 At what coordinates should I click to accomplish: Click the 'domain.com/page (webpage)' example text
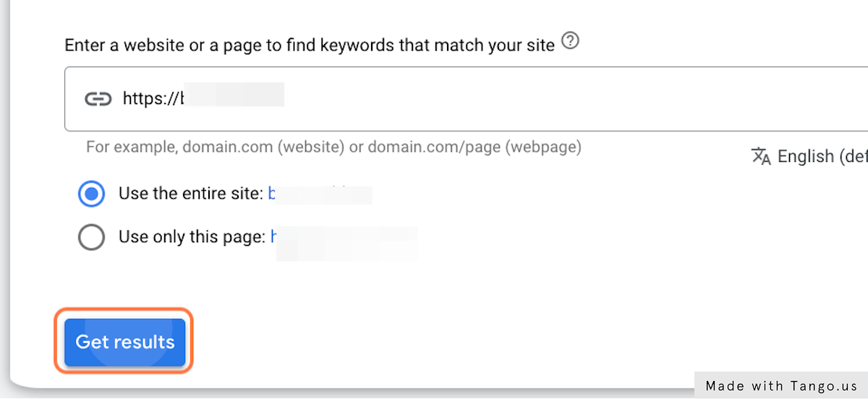[474, 147]
